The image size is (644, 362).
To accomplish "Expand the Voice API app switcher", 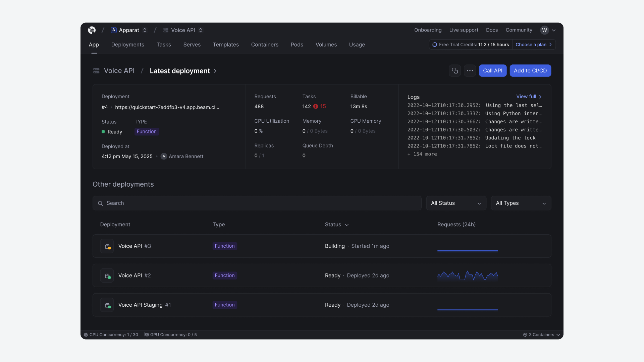I will pyautogui.click(x=201, y=30).
